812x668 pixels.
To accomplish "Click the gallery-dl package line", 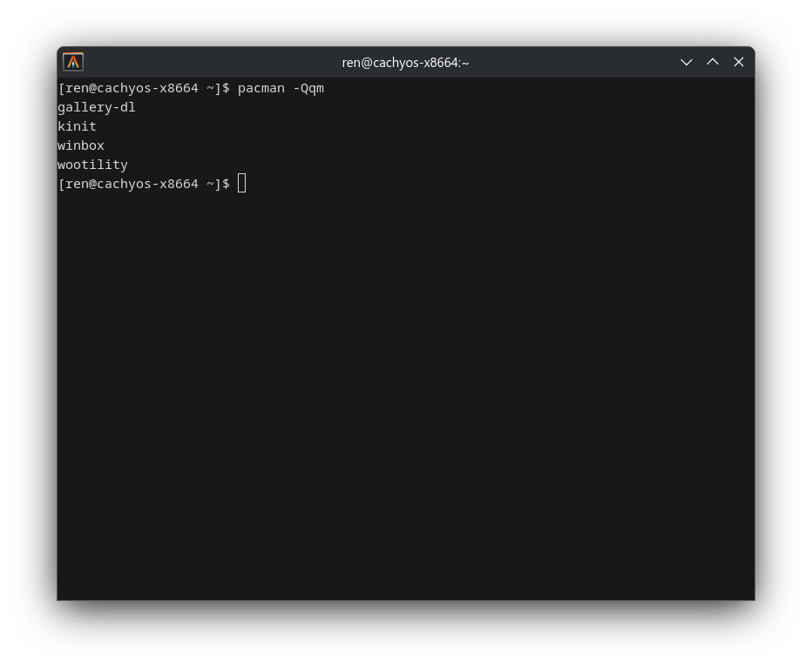I will (97, 107).
